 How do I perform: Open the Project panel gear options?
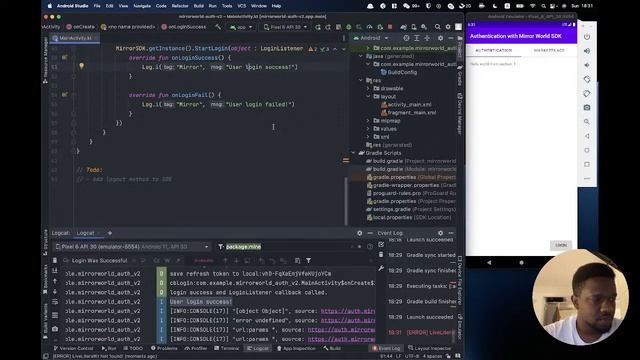[440, 38]
